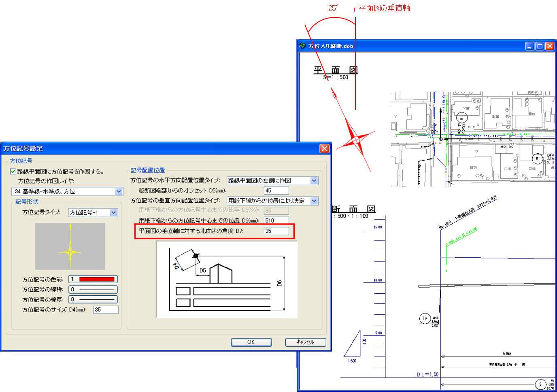Open the 方位記号の作図レイヤ dropdown
This screenshot has height=392, width=557.
pyautogui.click(x=119, y=191)
